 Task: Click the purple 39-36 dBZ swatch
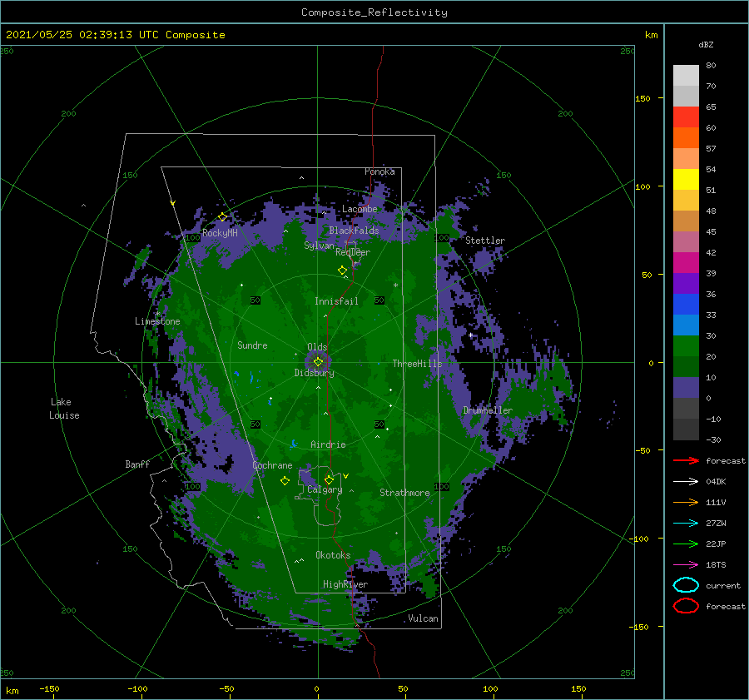(686, 283)
